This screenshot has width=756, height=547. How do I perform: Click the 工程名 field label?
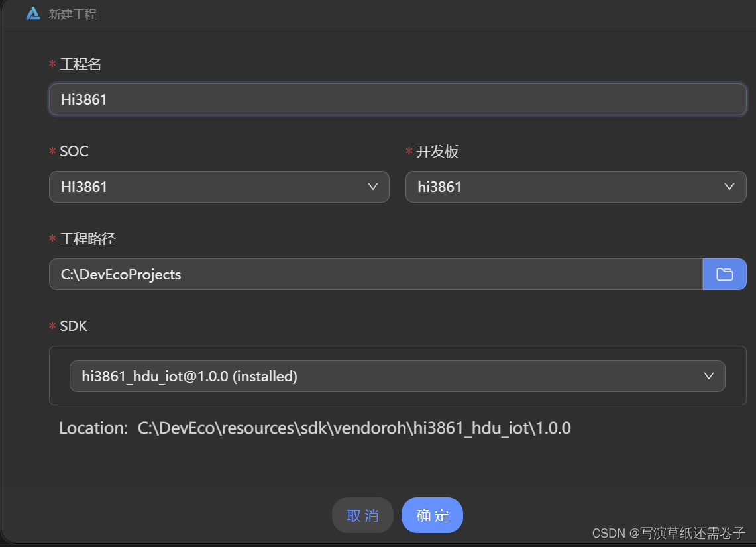[x=80, y=64]
